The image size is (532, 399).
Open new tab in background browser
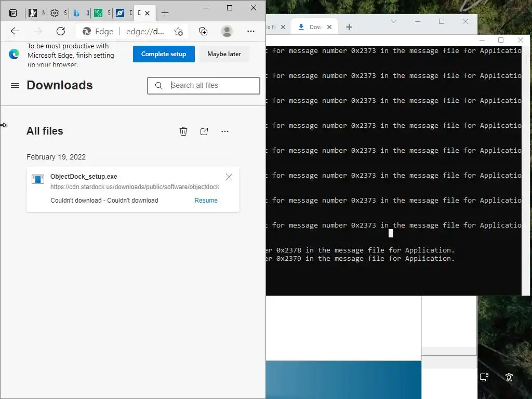click(349, 27)
